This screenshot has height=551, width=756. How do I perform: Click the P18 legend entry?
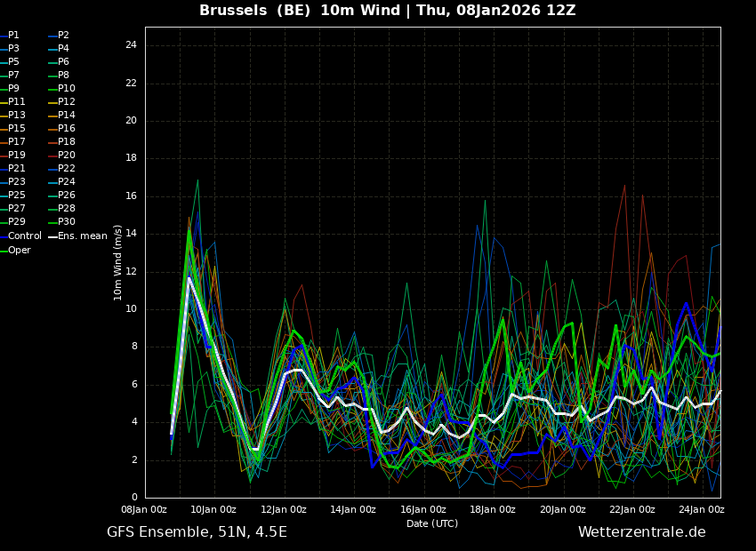coord(67,142)
